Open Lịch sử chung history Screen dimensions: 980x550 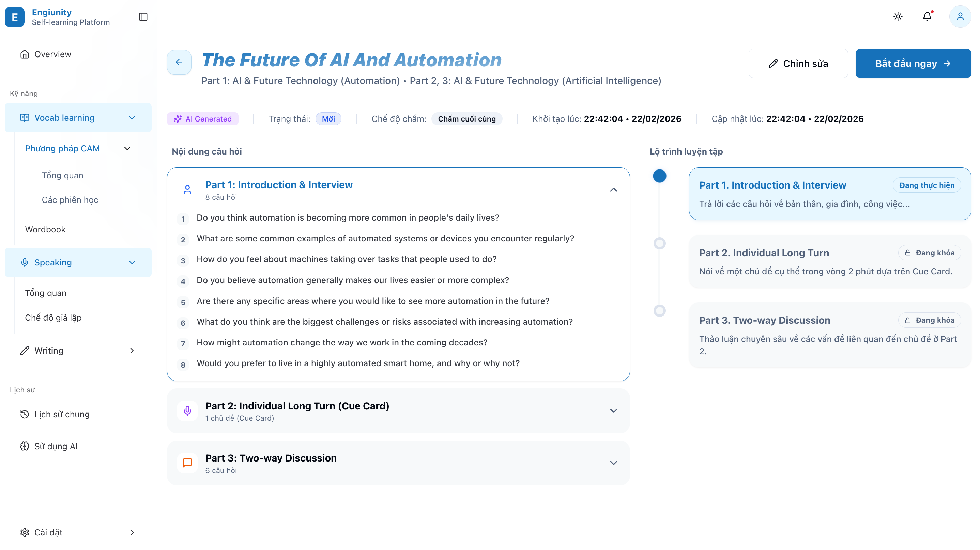coord(62,414)
